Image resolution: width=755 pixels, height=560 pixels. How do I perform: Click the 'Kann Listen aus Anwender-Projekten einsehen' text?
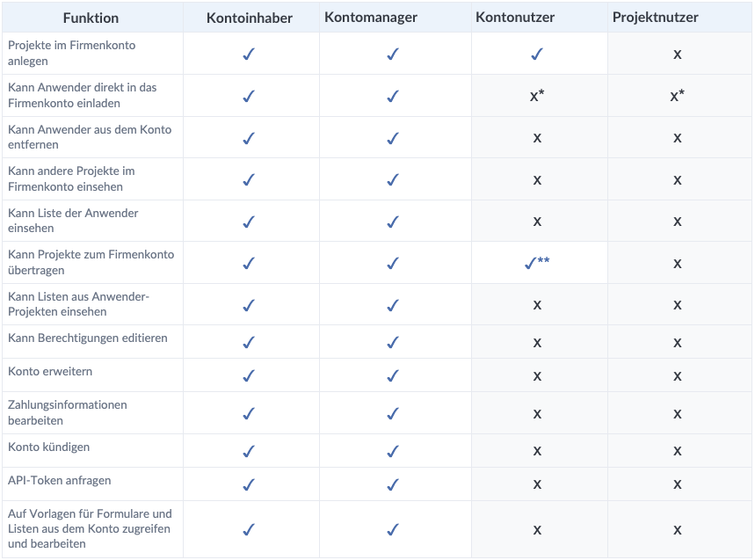(x=78, y=304)
